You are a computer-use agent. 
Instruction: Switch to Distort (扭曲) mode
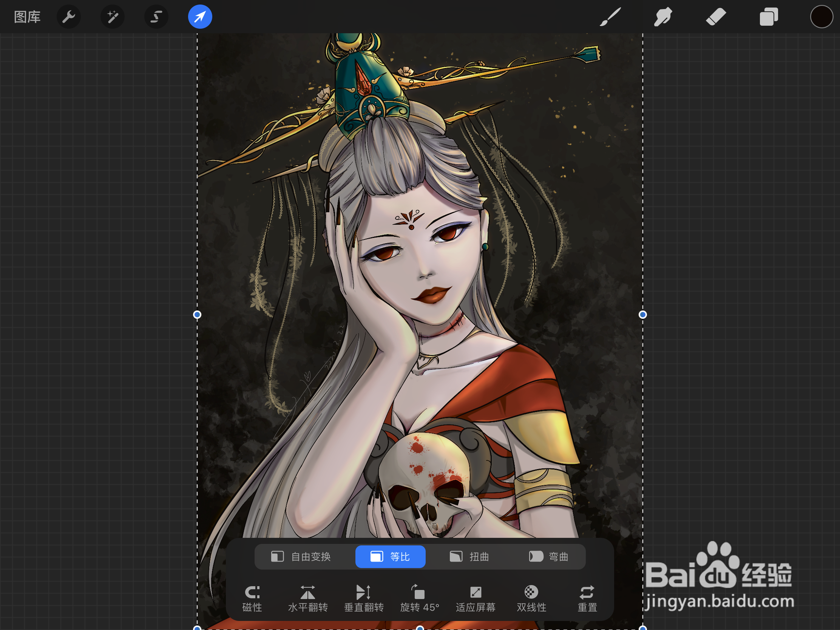[x=469, y=557]
